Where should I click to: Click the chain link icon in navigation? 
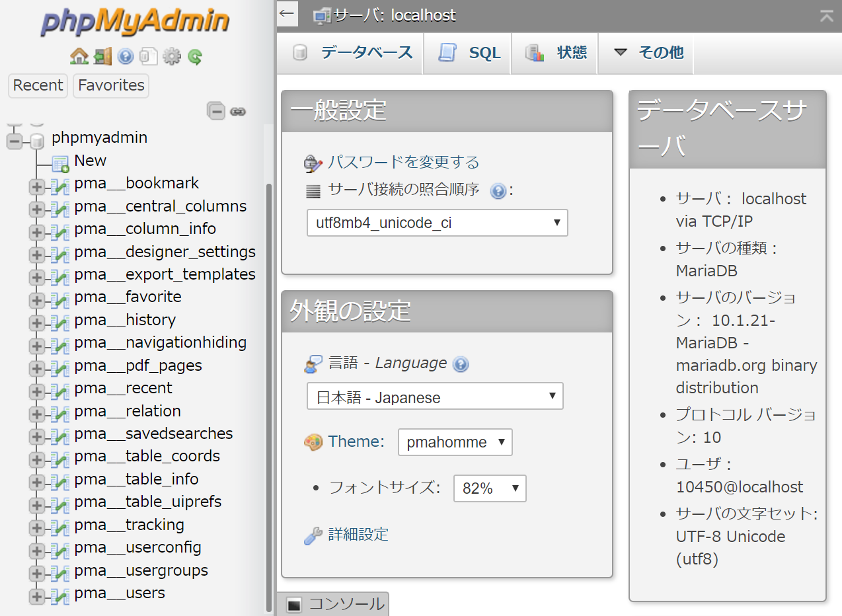click(x=238, y=112)
